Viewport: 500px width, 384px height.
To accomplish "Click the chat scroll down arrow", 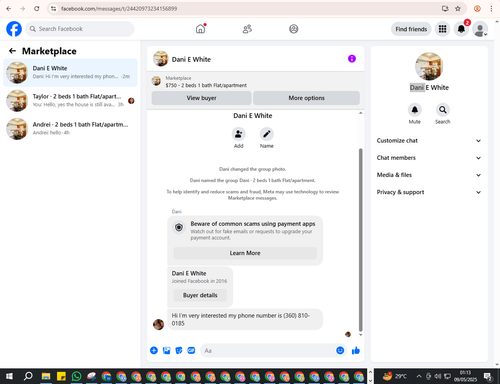I will pos(360,335).
